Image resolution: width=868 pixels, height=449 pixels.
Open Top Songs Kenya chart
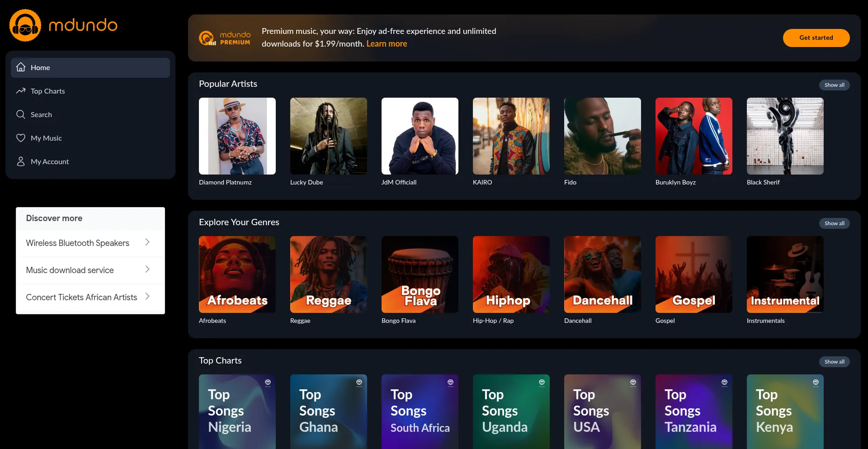click(x=785, y=411)
